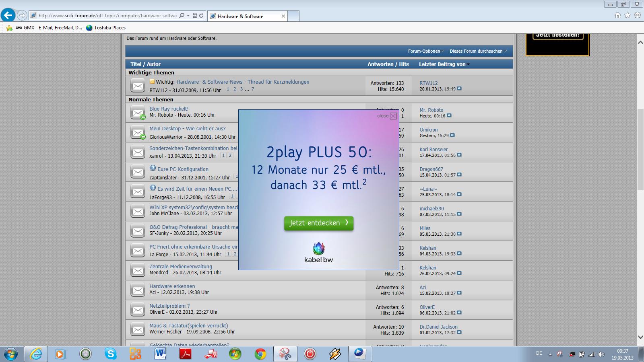The image size is (644, 362).
Task: Click the browser back arrow button
Action: [8, 15]
